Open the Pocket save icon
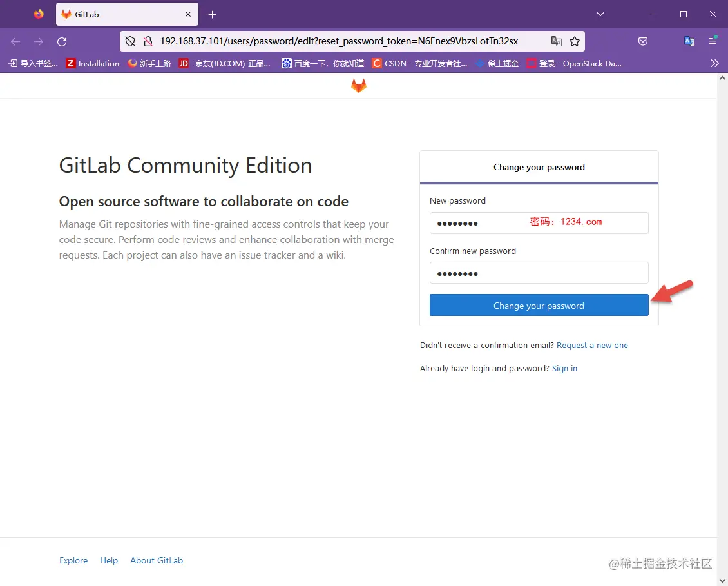Screen dimensions: 728x586 point(643,41)
